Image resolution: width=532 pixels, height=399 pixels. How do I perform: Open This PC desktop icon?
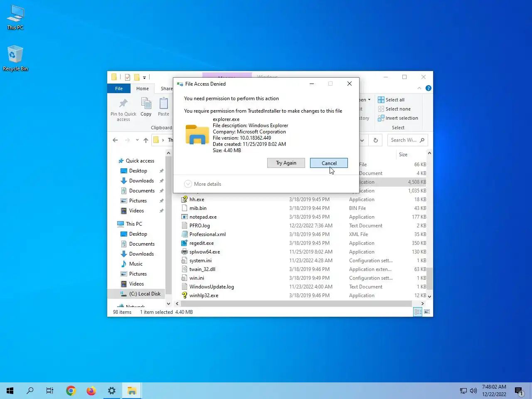(x=15, y=17)
